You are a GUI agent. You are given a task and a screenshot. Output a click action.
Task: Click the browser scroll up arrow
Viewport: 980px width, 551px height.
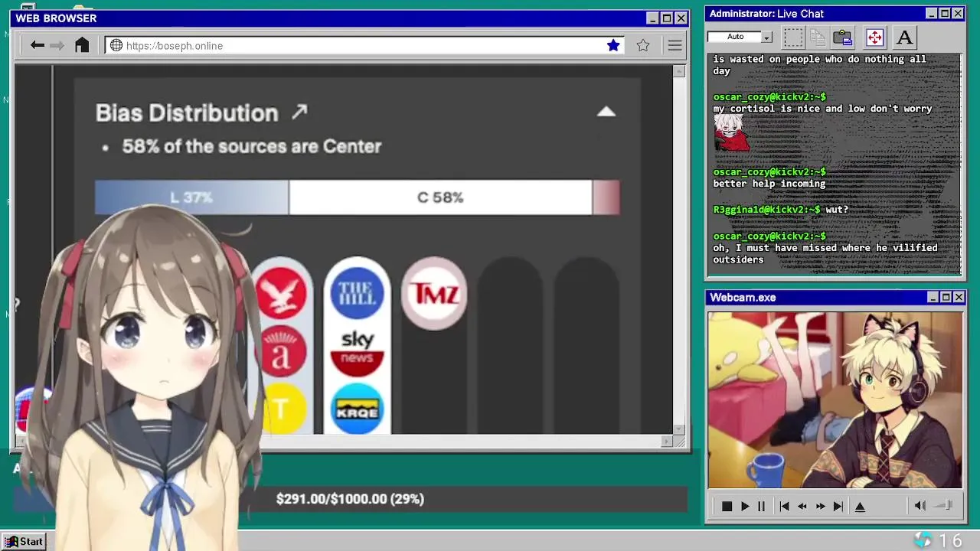coord(679,71)
